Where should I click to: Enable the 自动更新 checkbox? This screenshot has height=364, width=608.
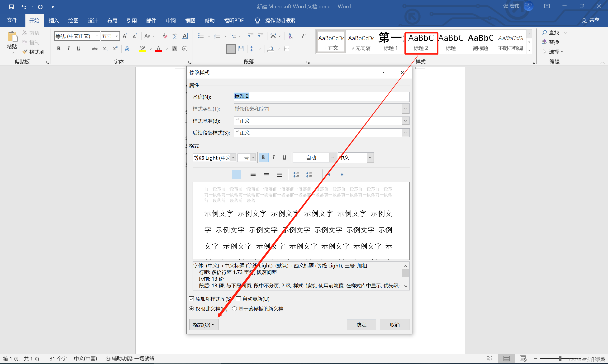point(238,299)
